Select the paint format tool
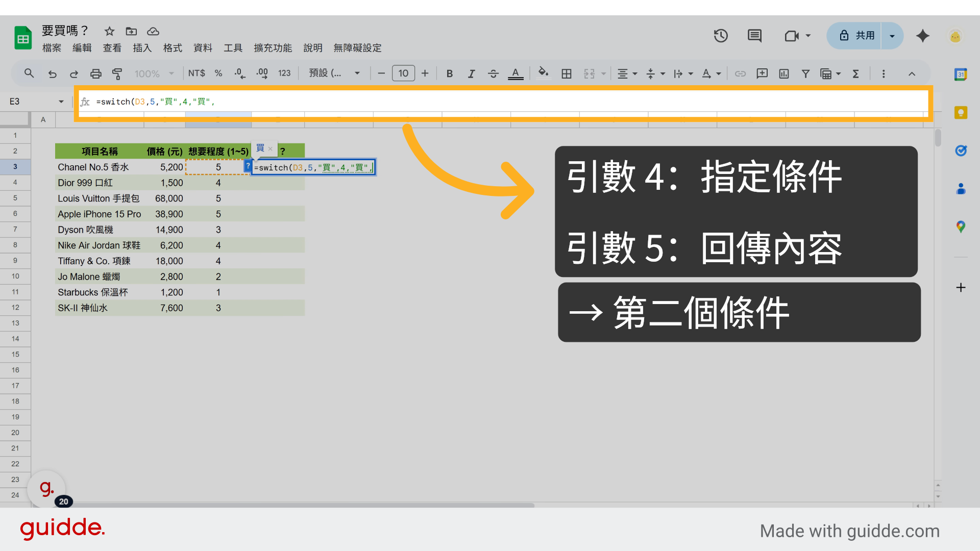This screenshot has height=551, width=980. [x=117, y=73]
